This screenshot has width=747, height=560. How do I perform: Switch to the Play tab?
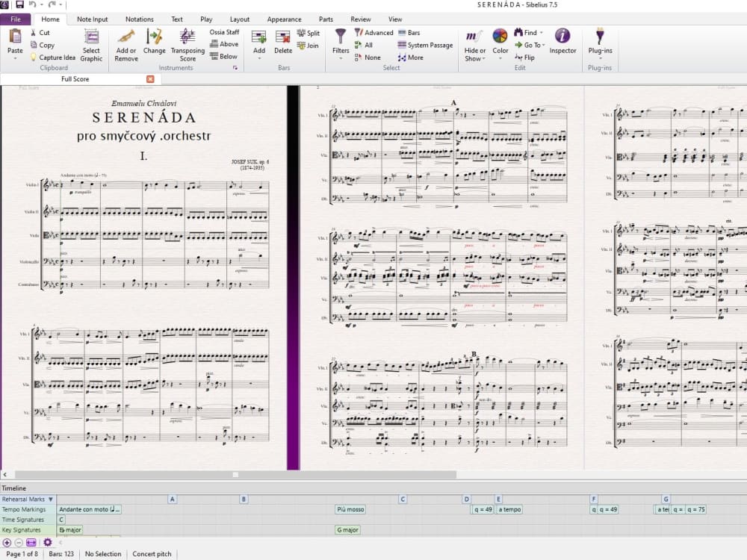point(206,19)
